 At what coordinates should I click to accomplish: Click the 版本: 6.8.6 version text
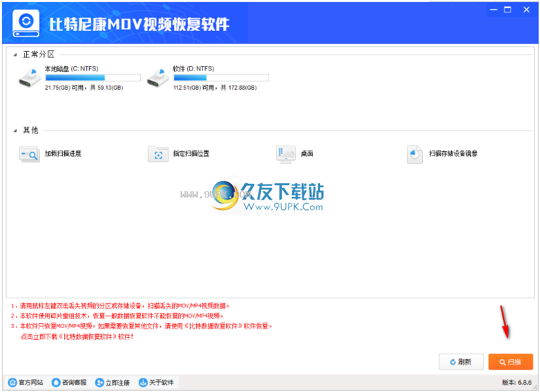click(516, 382)
